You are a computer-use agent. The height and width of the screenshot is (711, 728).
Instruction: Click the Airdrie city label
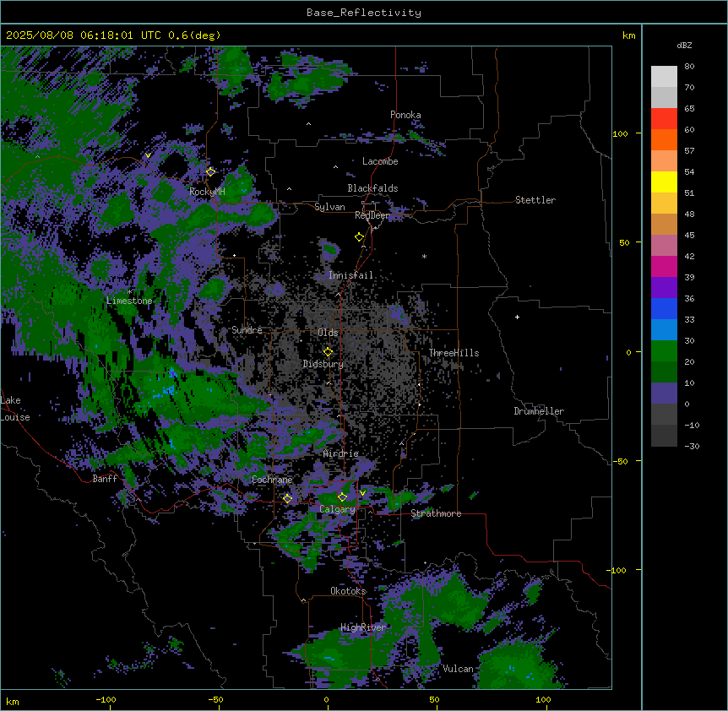click(x=341, y=453)
